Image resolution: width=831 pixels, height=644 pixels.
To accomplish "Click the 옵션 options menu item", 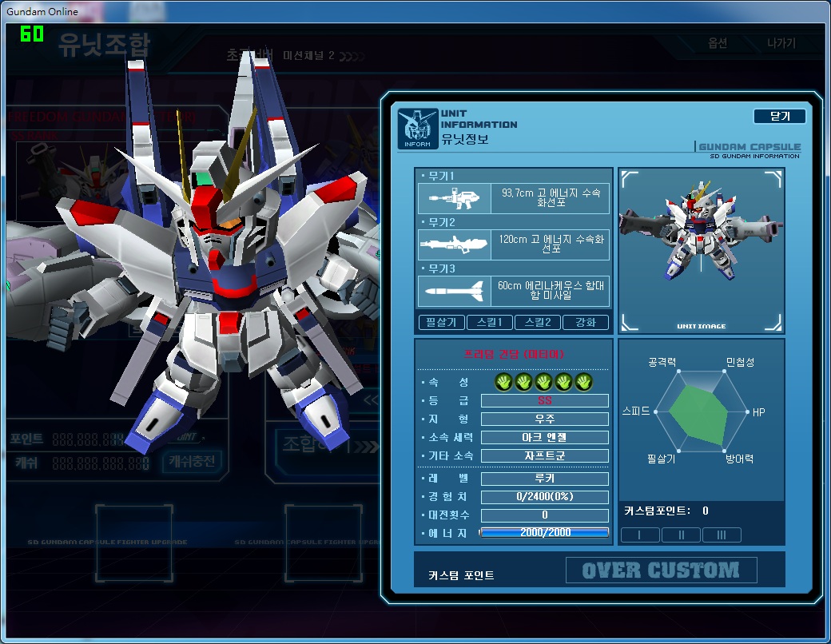I will (x=718, y=43).
